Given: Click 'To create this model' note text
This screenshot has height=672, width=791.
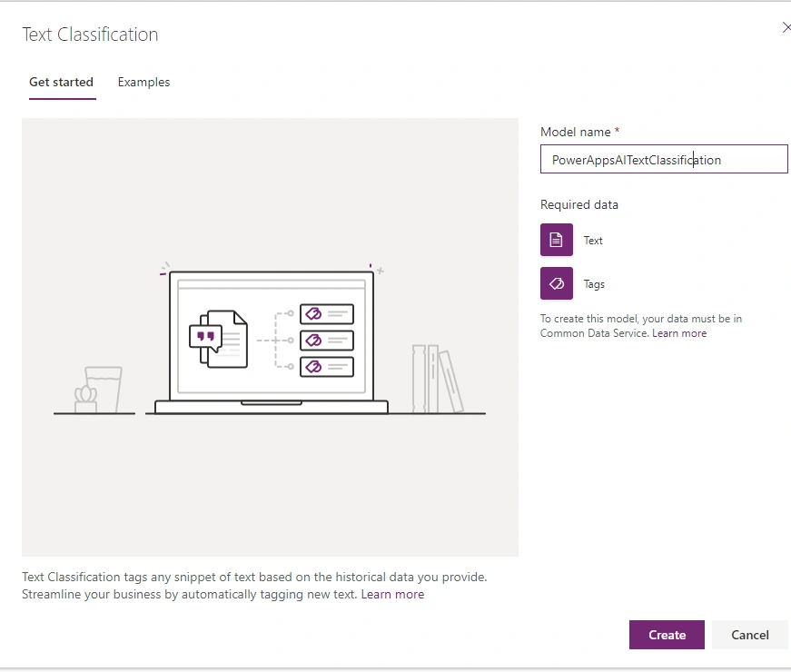Looking at the screenshot, I should [640, 326].
